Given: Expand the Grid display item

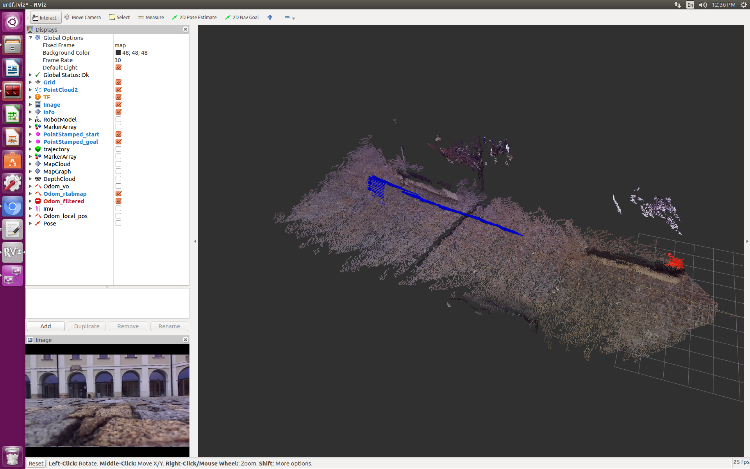Looking at the screenshot, I should (x=30, y=82).
